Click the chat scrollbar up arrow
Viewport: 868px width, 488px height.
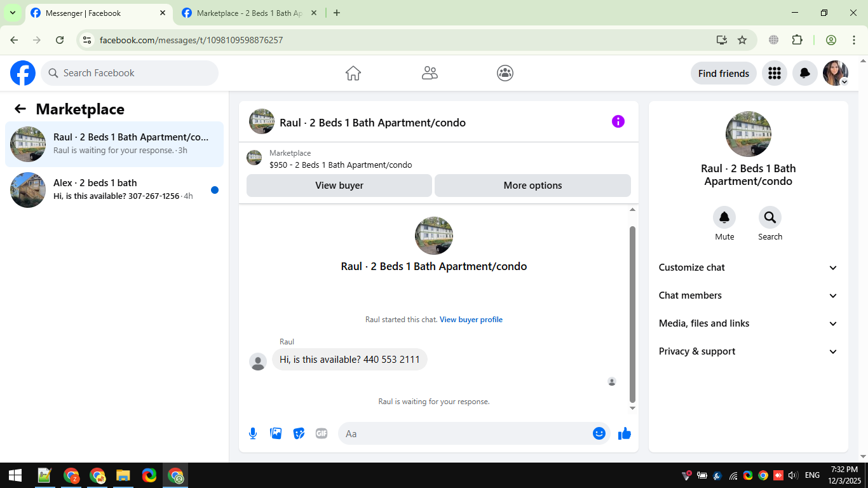coord(632,210)
